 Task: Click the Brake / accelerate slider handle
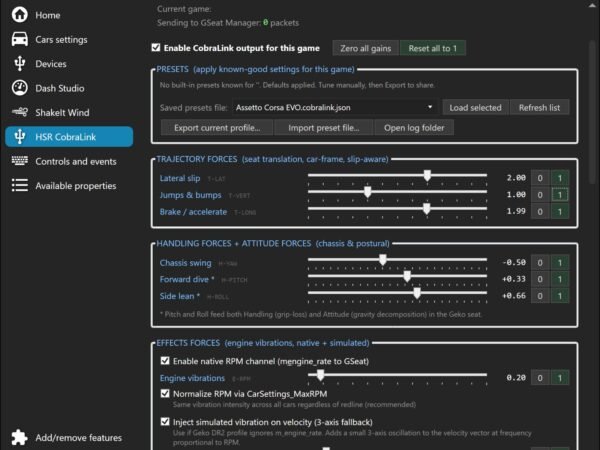(426, 209)
